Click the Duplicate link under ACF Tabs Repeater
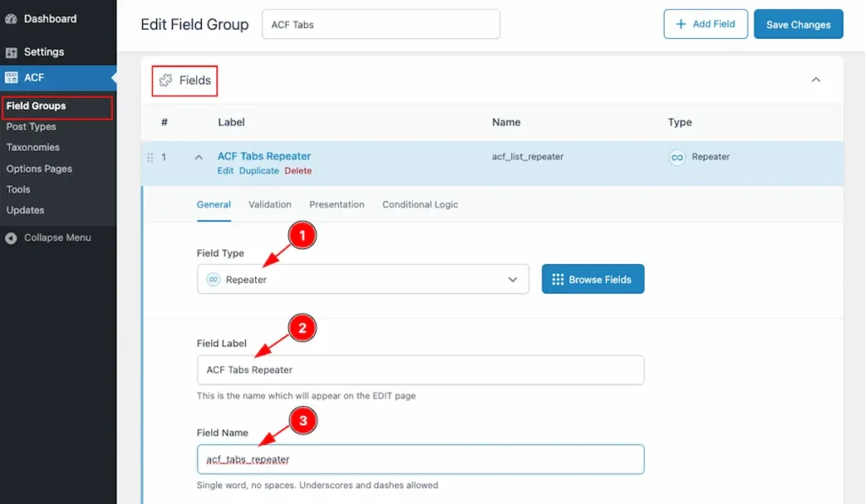The image size is (865, 504). [258, 171]
